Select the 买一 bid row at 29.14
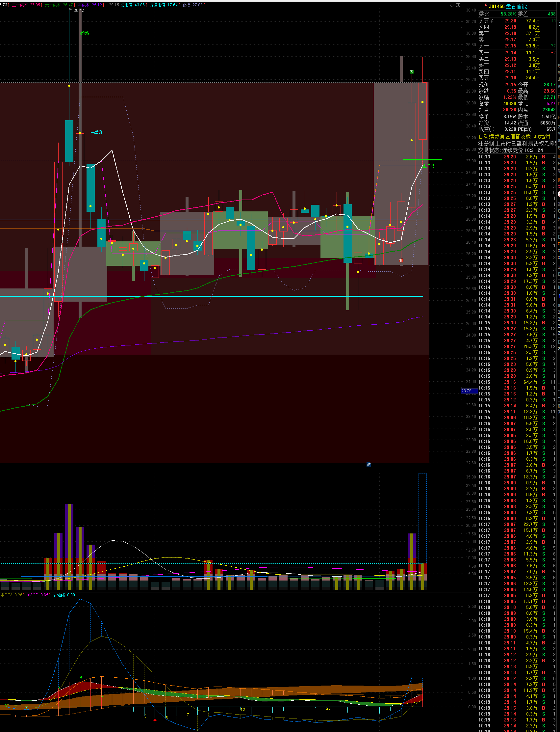This screenshot has width=560, height=732. (517, 53)
